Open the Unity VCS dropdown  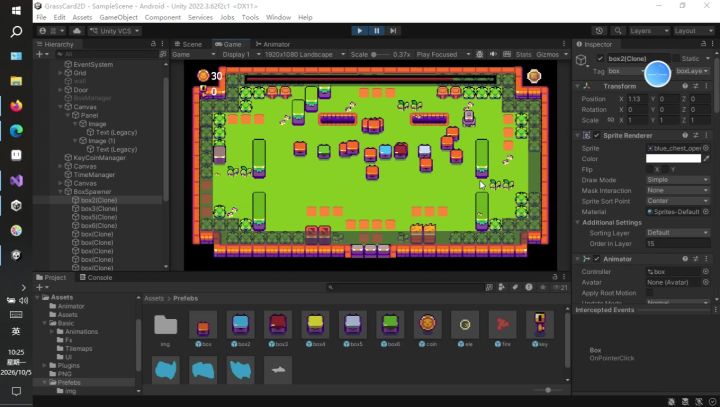point(115,31)
